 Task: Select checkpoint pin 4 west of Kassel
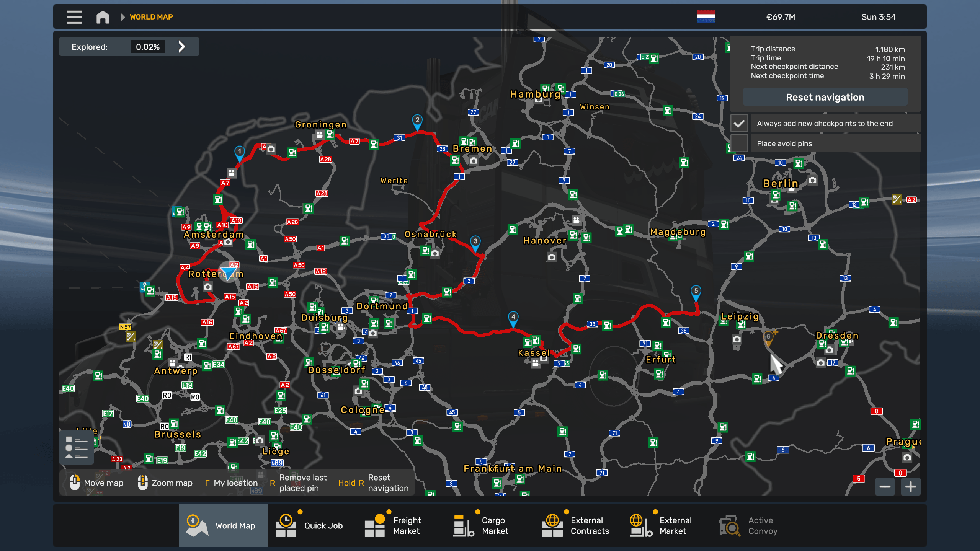[513, 319]
